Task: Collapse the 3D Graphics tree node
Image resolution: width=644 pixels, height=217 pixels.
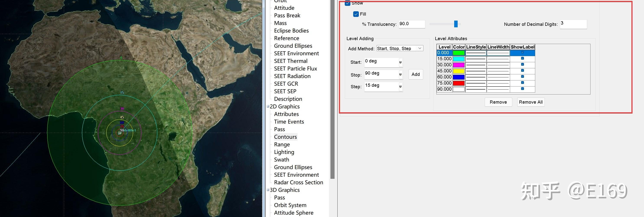Action: (x=268, y=190)
